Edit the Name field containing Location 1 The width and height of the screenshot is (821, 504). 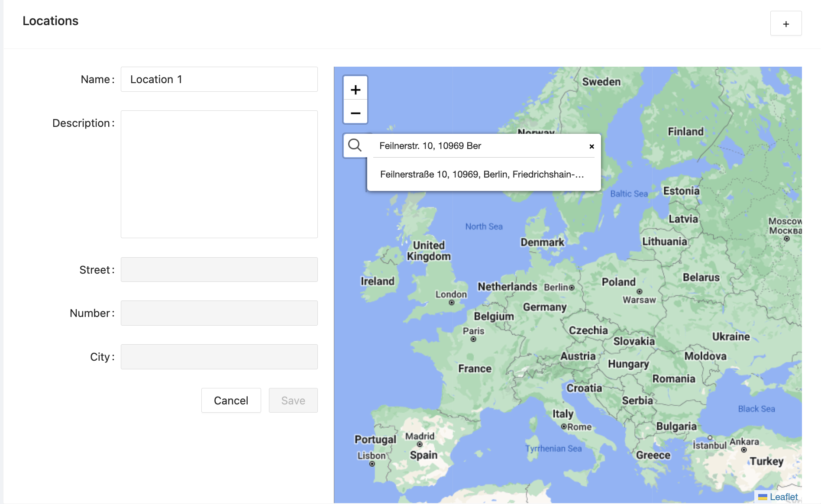point(219,79)
